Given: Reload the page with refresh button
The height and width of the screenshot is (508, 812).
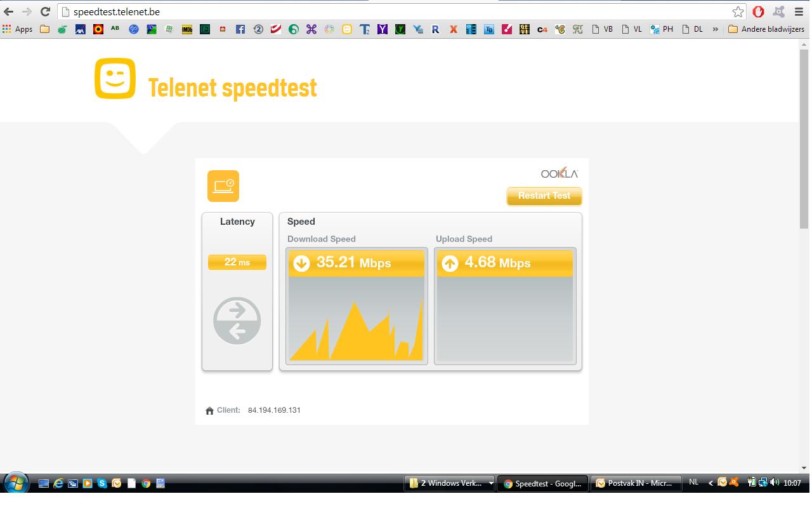Looking at the screenshot, I should pos(45,11).
